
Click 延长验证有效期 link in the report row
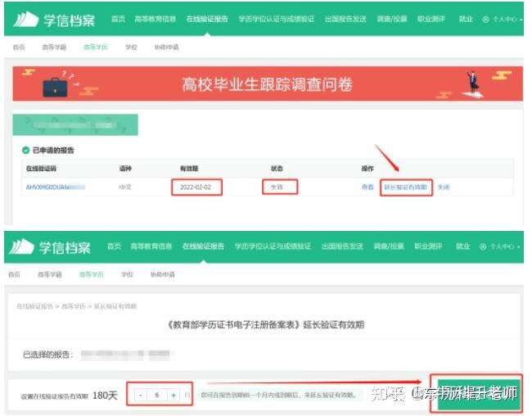pyautogui.click(x=406, y=187)
